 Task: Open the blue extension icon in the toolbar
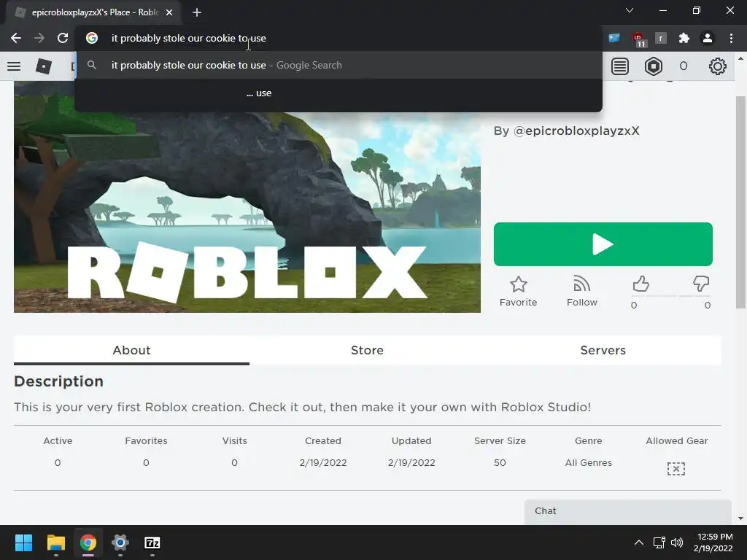click(614, 38)
